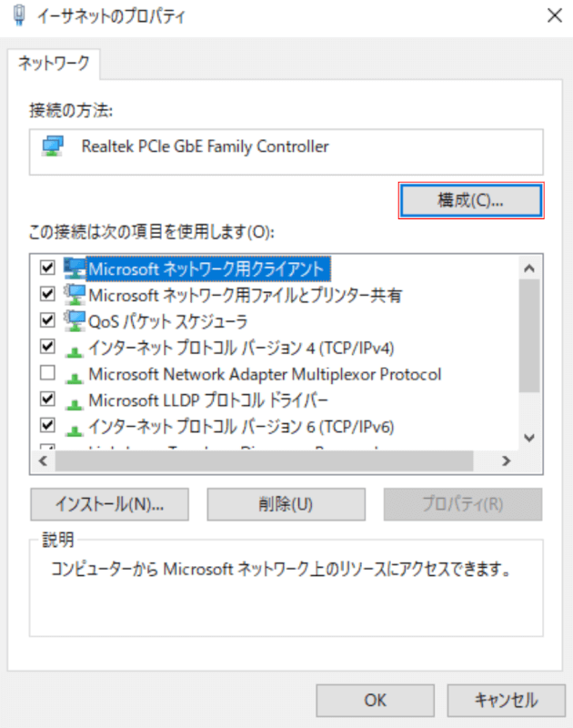Click the QoS パケット スケジューラ icon
The height and width of the screenshot is (728, 573).
coord(74,321)
